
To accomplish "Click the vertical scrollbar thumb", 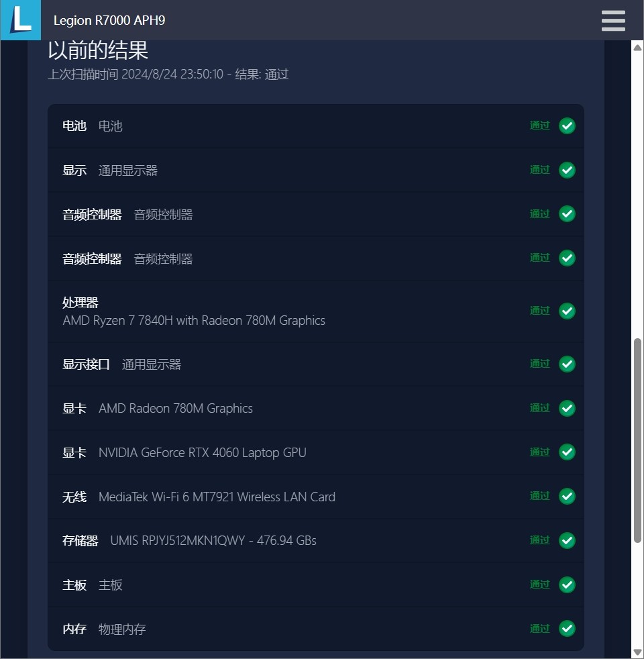I will (637, 440).
